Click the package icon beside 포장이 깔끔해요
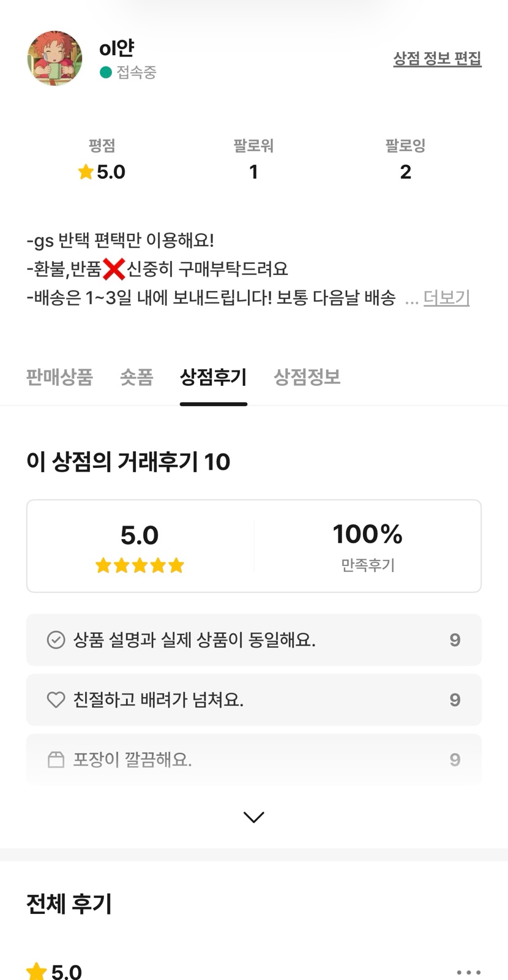The image size is (508, 980). (56, 760)
